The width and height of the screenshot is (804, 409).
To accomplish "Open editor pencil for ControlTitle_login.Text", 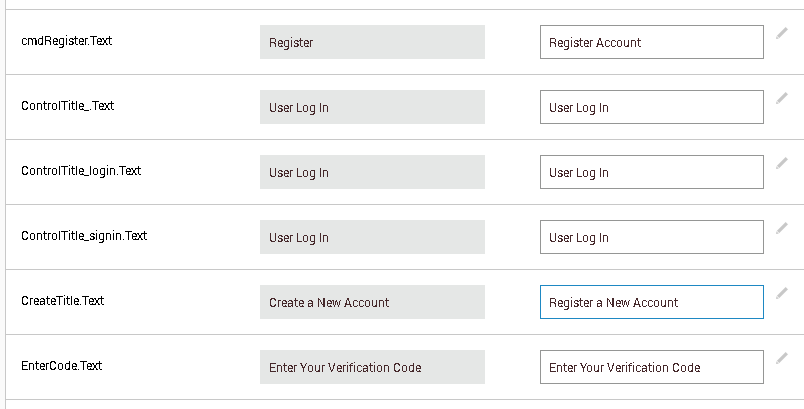I will [781, 163].
